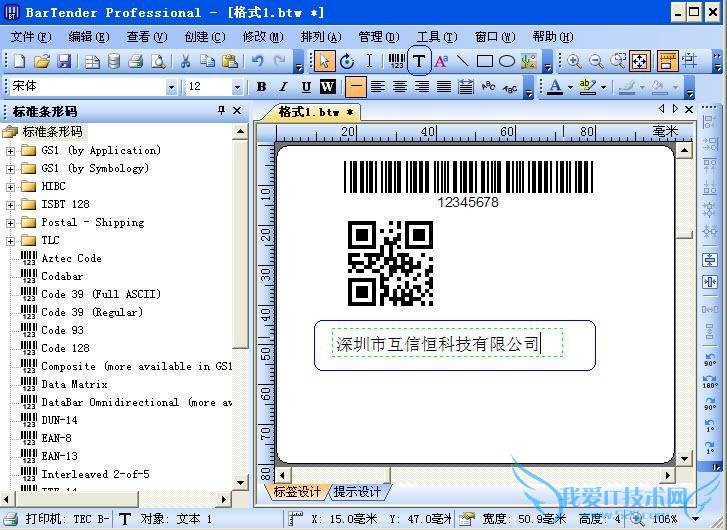This screenshot has width=727, height=530.
Task: Select Data Matrix symbology
Action: tap(68, 384)
